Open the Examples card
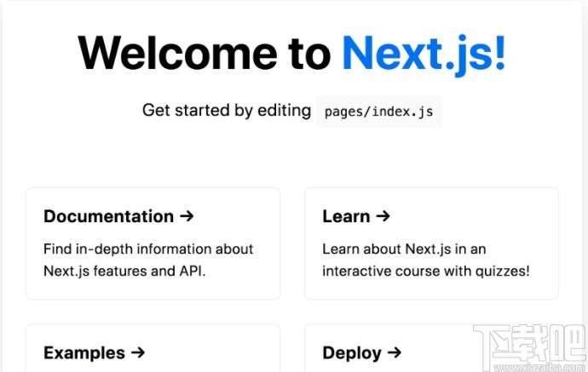Screen dimensions: 588x372 (153, 348)
